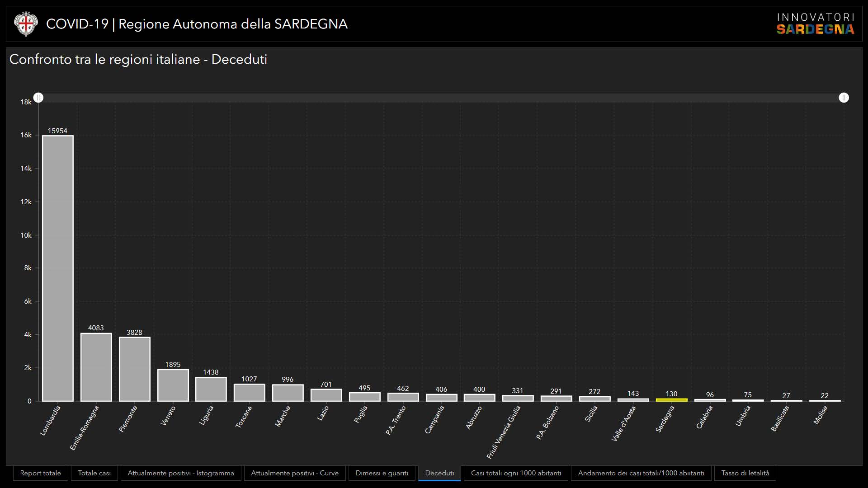
Task: Select the Deceduti tab
Action: tap(439, 473)
